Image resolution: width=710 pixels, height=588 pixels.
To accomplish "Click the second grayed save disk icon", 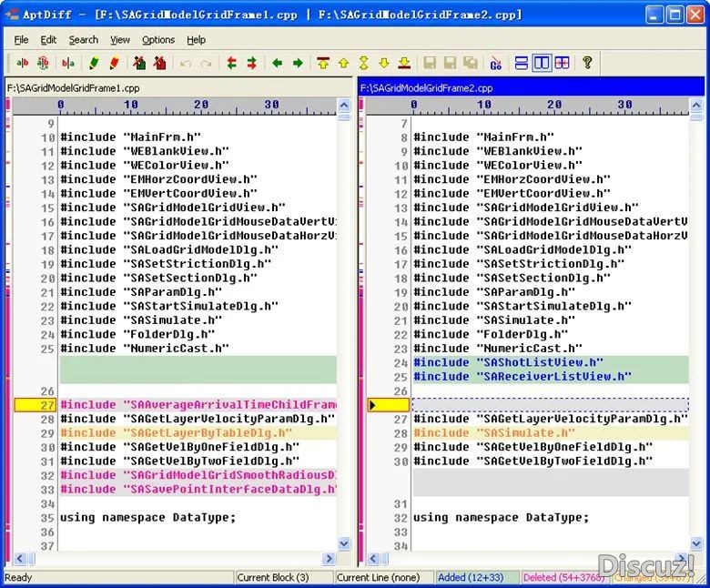I will (450, 63).
